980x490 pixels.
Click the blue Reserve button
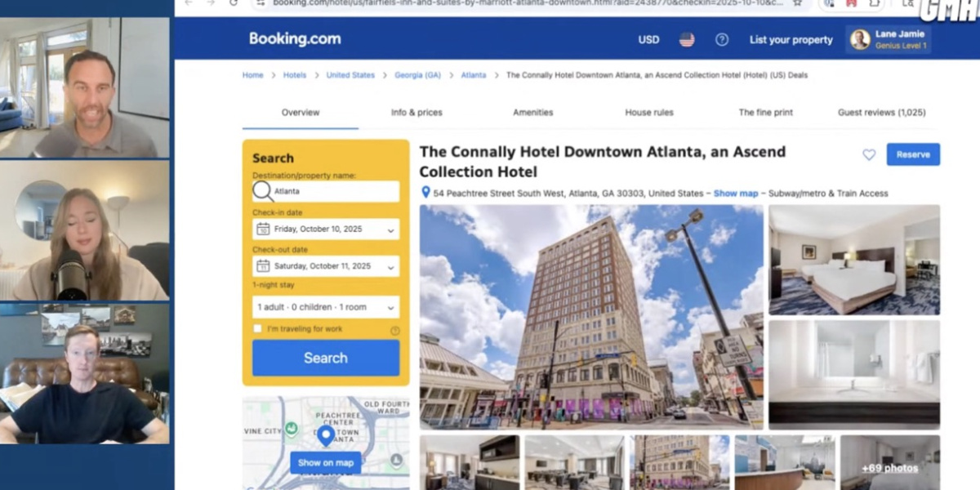coord(913,154)
